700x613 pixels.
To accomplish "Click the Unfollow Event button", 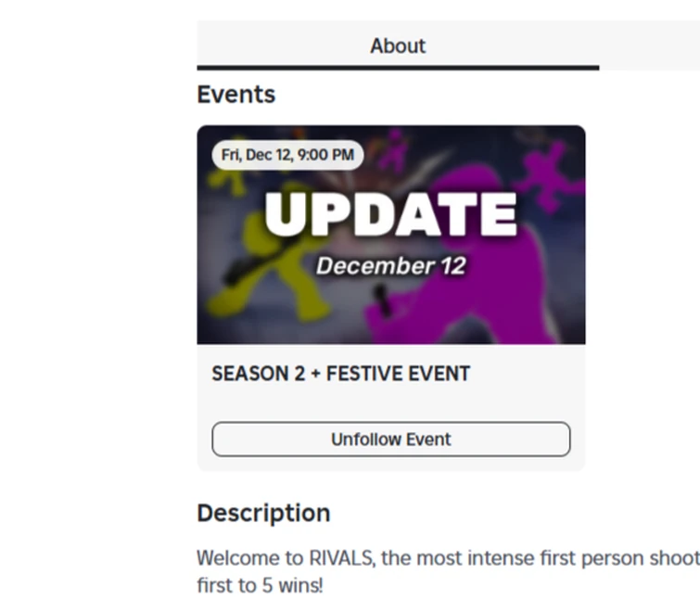I will (390, 440).
